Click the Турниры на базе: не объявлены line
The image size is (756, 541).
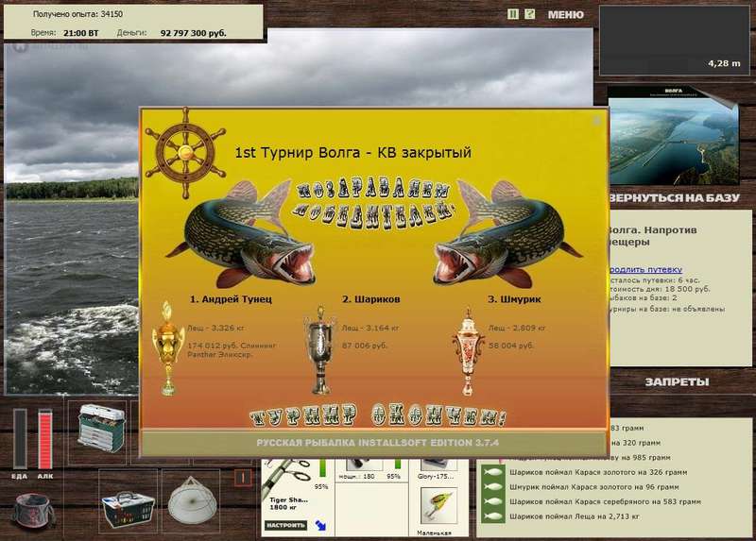666,309
